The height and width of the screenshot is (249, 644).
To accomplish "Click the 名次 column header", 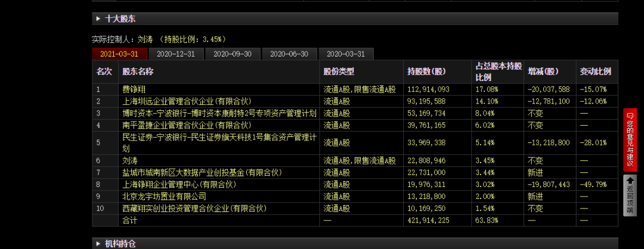I will (104, 72).
